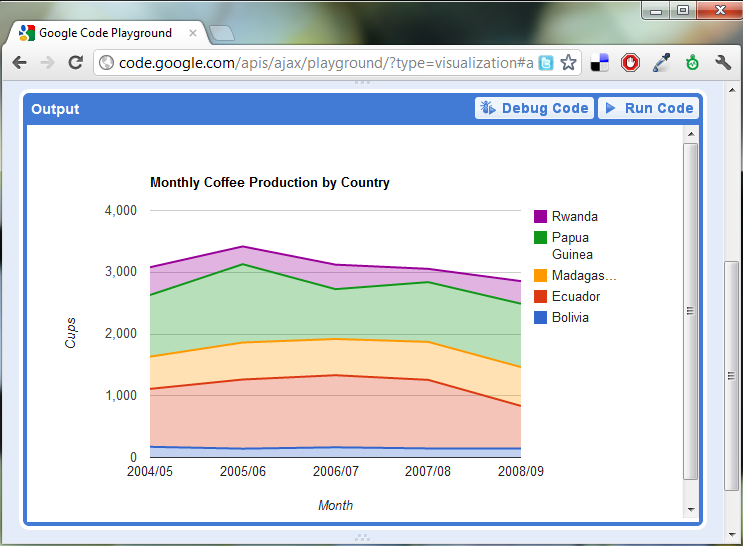Click the red stop-hand AdBlock icon
Screen dimensions: 743x546
(x=630, y=63)
